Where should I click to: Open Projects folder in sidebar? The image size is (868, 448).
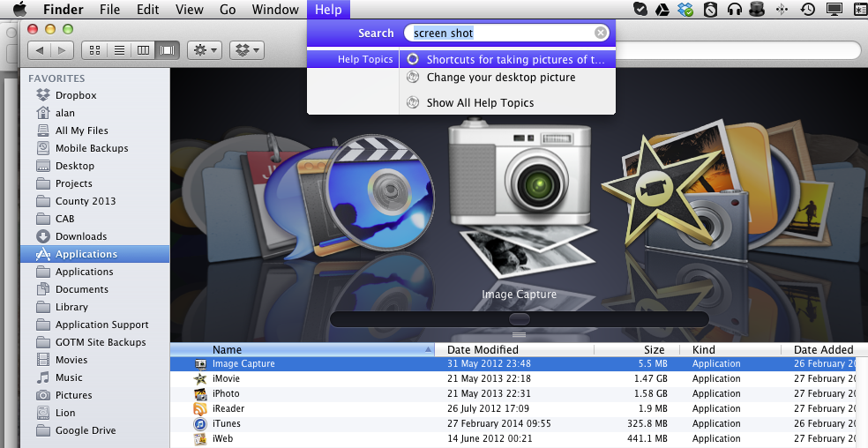tap(95, 183)
